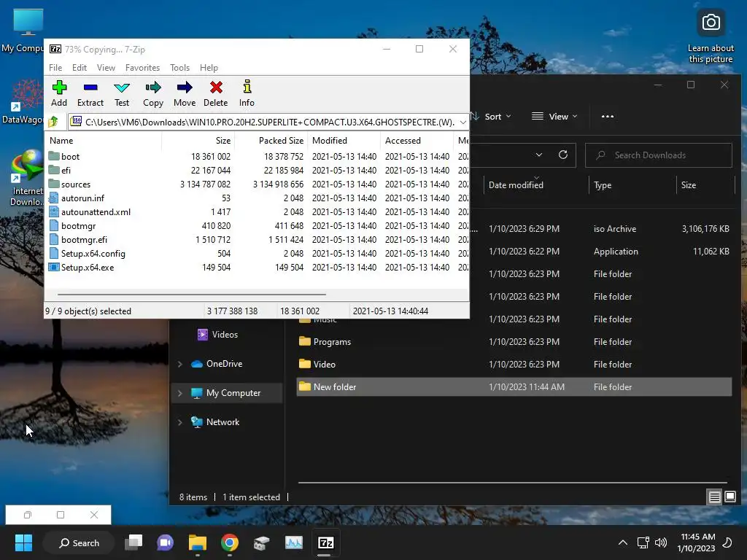
Task: Click the Test toolbar icon in 7-Zip
Action: 122,93
